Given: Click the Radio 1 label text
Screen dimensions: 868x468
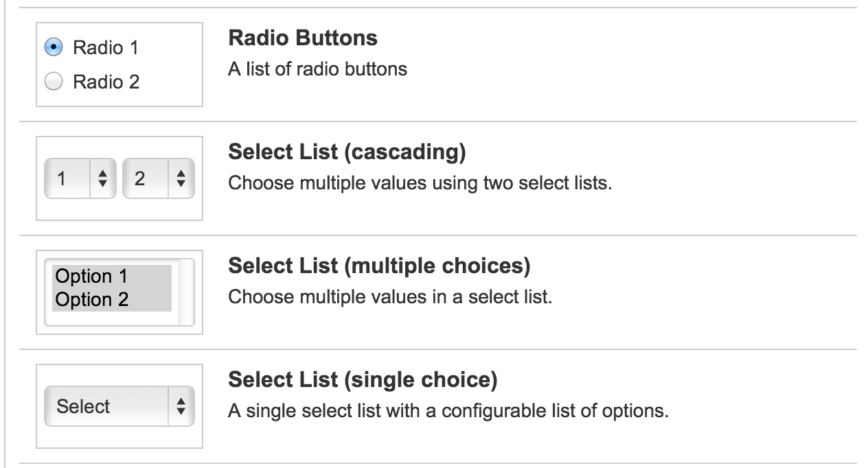Looking at the screenshot, I should point(106,47).
